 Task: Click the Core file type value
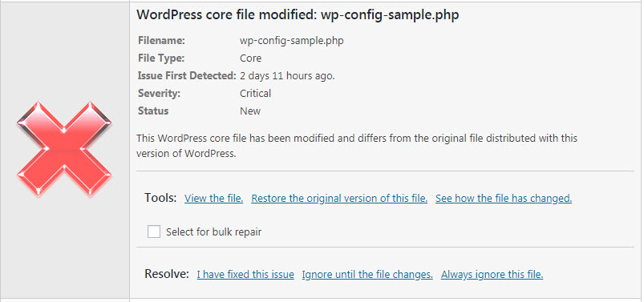point(250,58)
